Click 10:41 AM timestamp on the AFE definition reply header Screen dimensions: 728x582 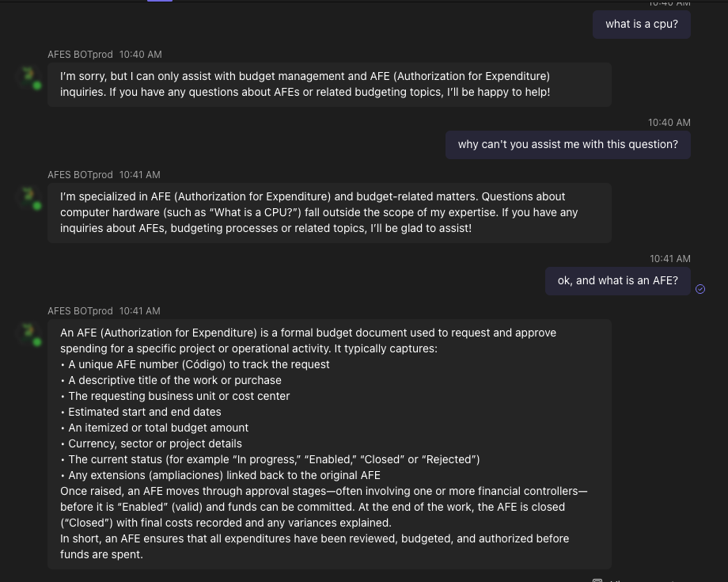(x=139, y=311)
